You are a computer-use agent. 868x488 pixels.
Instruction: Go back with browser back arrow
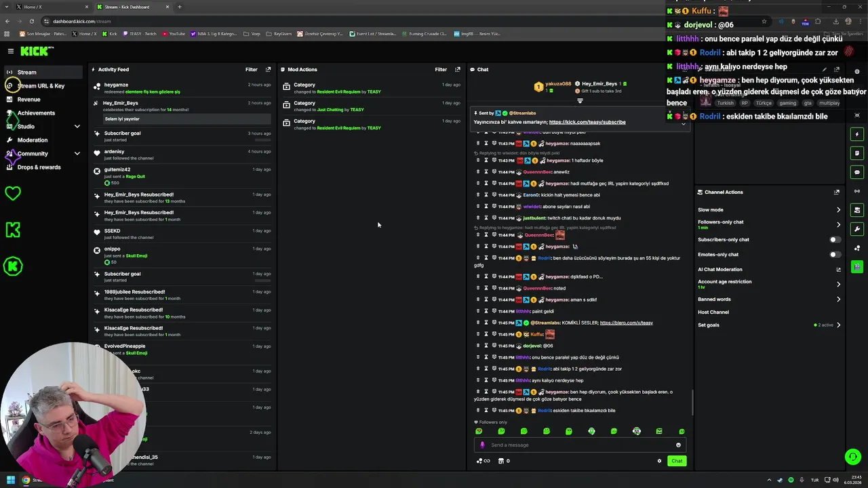tap(8, 21)
